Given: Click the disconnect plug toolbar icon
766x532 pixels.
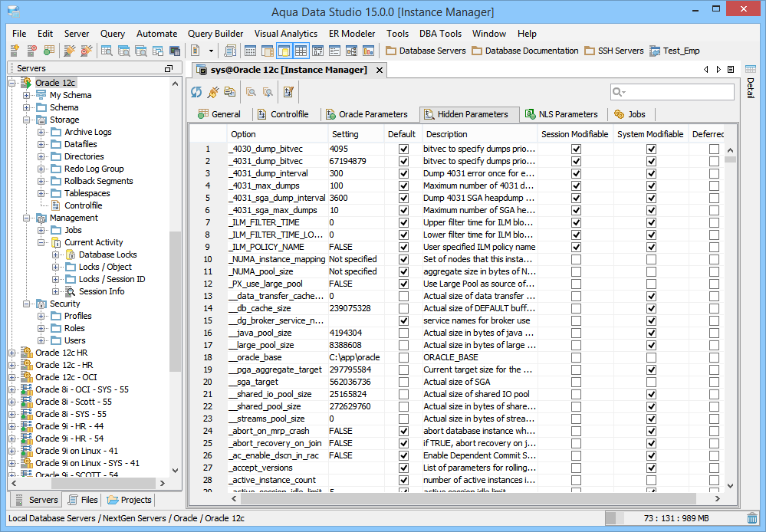Looking at the screenshot, I should point(87,51).
